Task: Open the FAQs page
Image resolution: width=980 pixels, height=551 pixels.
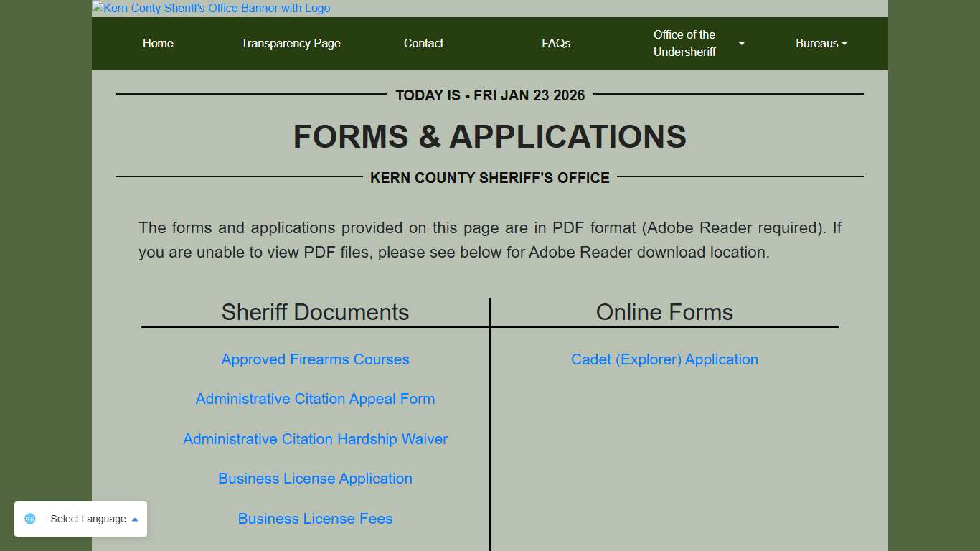Action: coord(556,44)
